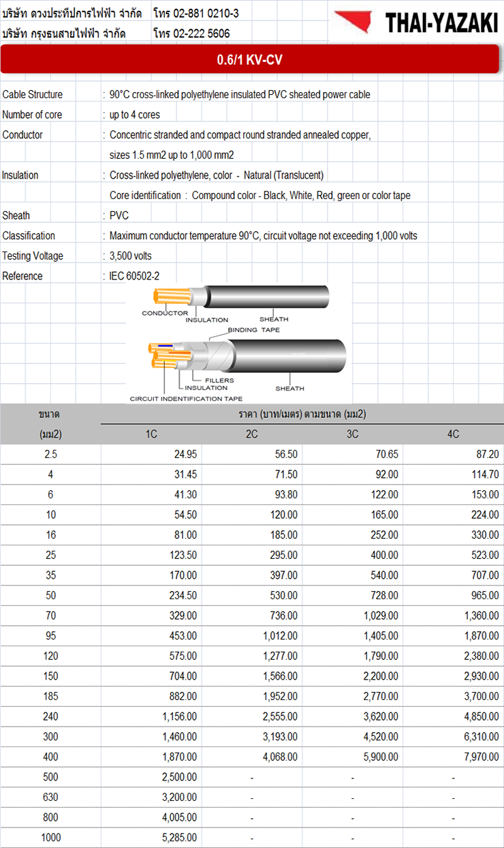Click the THAI-YAZAKI brand name text
The width and height of the screenshot is (504, 848).
click(441, 22)
